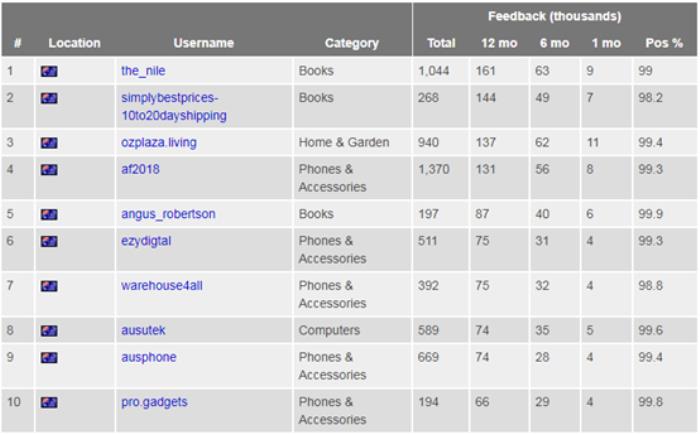The image size is (700, 434).
Task: Sort by the 12 mo column header
Action: (498, 43)
